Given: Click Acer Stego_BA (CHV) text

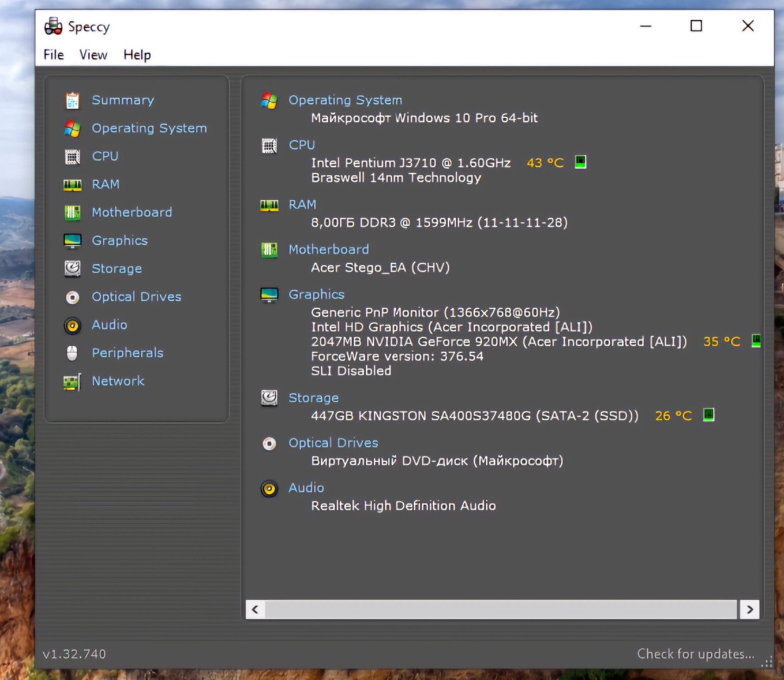Looking at the screenshot, I should 380,267.
